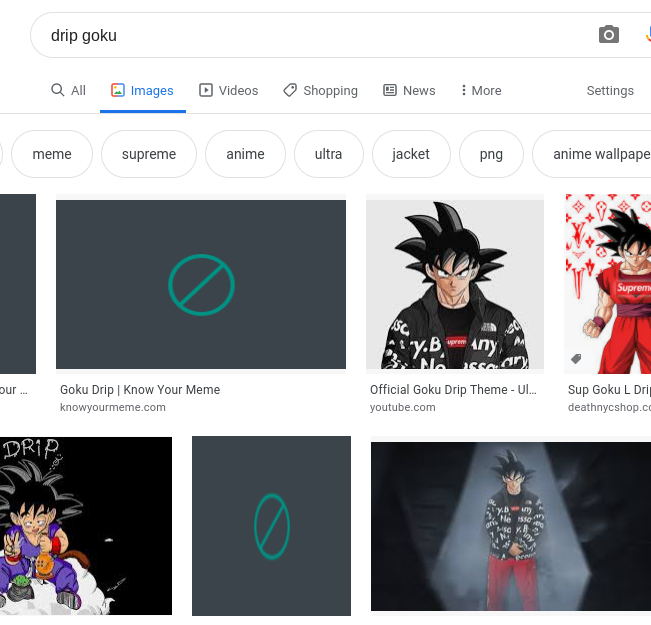Open Settings link
Screen dimensions: 651x625
pos(610,90)
